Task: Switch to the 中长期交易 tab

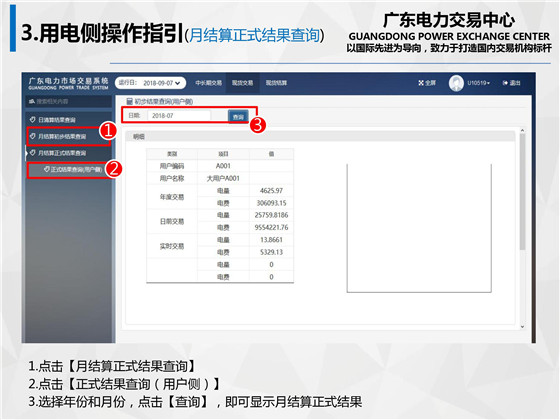Action: pyautogui.click(x=209, y=83)
